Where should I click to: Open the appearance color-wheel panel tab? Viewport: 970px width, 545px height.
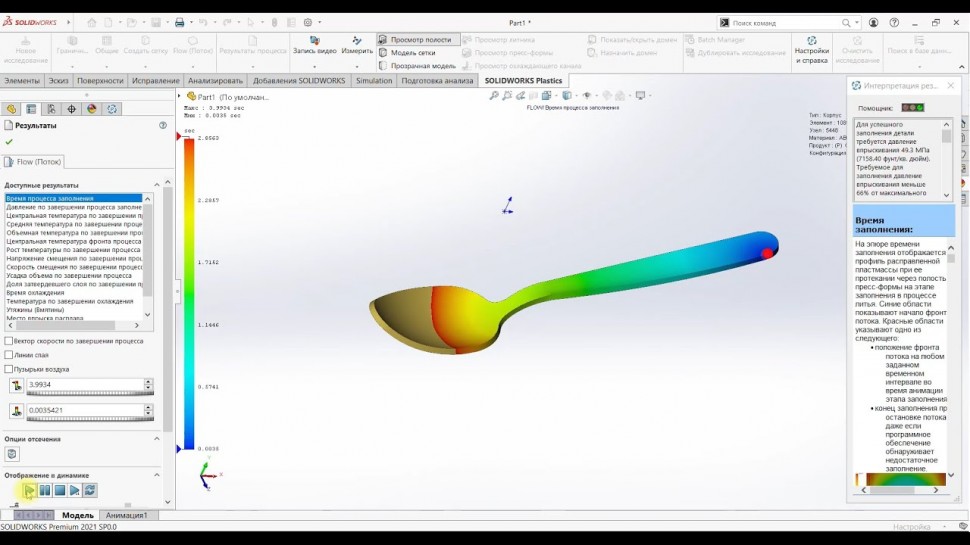click(x=91, y=109)
